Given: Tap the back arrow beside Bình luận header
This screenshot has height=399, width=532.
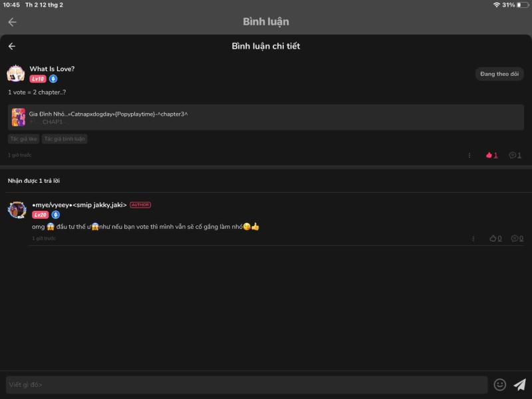Looking at the screenshot, I should coord(12,22).
